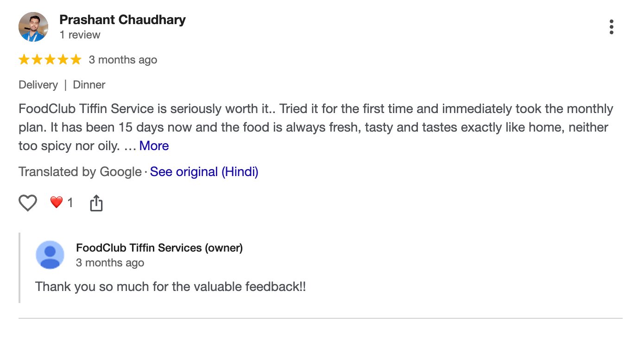
Task: Select the Dinner tag
Action: pos(89,85)
